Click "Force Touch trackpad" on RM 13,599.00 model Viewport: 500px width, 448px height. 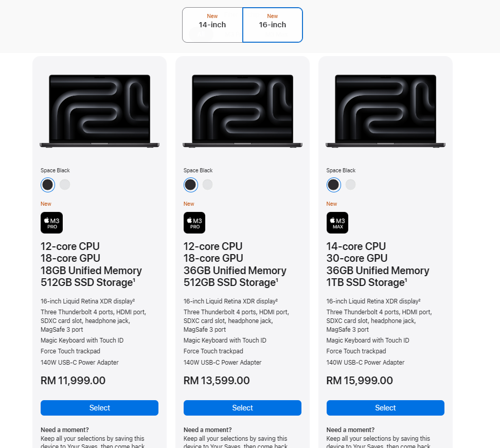[213, 351]
